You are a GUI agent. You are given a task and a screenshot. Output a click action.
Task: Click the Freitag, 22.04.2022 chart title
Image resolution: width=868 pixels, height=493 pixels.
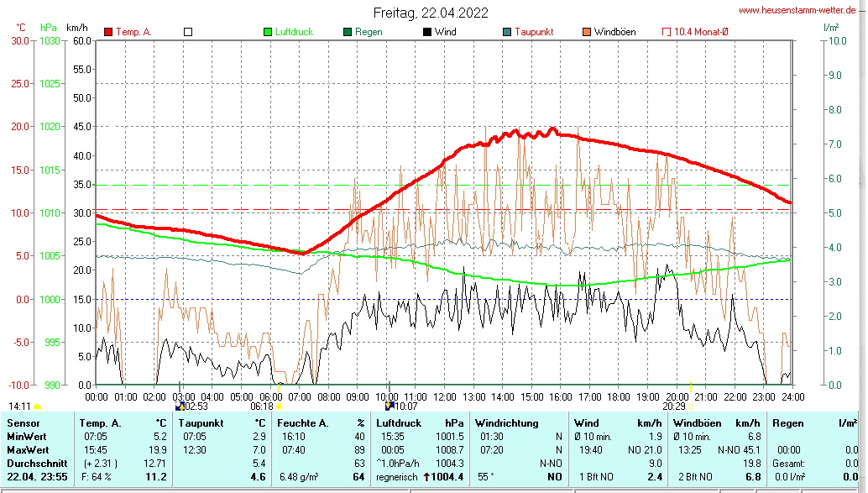431,13
